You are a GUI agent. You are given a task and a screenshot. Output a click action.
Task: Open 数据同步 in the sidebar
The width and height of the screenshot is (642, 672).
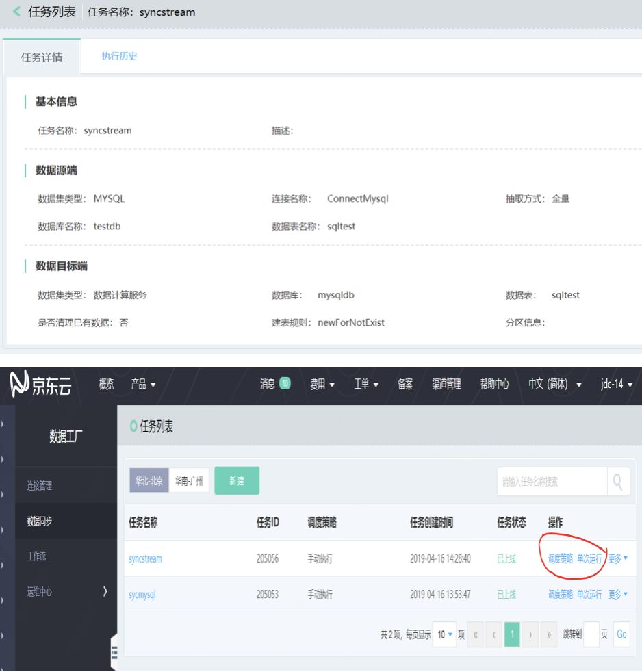(40, 521)
